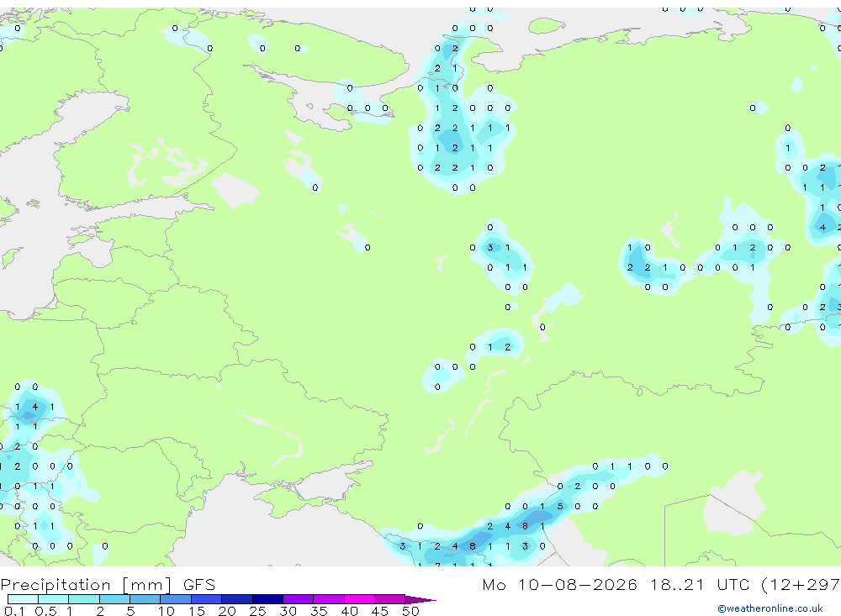Viewport: 841px width, 616px height.
Task: Select the 35–40 mm legend swatch
Action: pyautogui.click(x=329, y=599)
